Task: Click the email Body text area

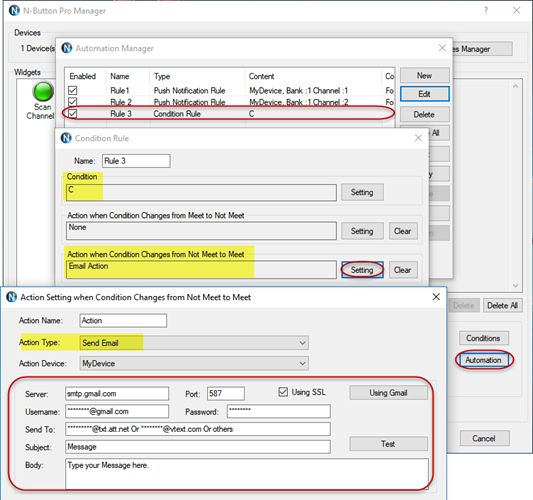Action: (247, 473)
